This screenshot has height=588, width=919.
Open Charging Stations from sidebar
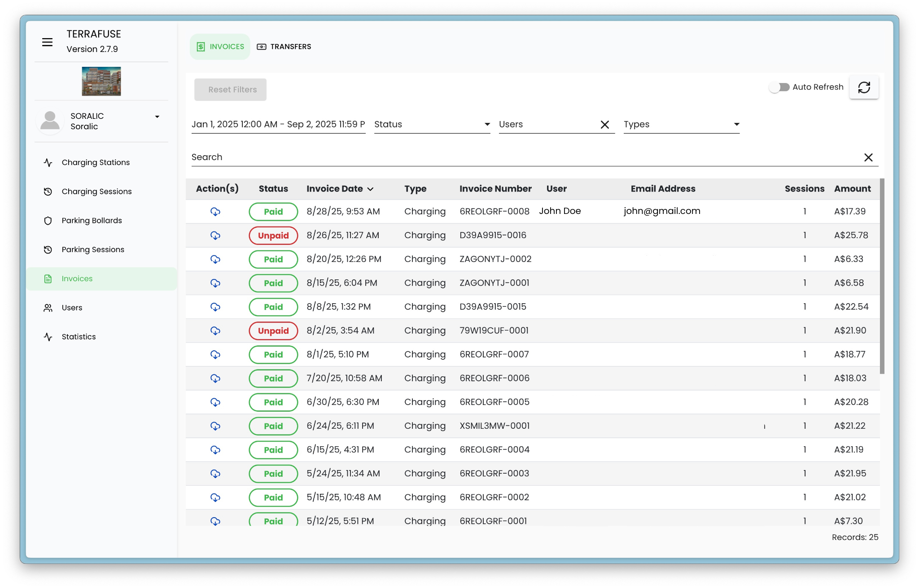(96, 162)
